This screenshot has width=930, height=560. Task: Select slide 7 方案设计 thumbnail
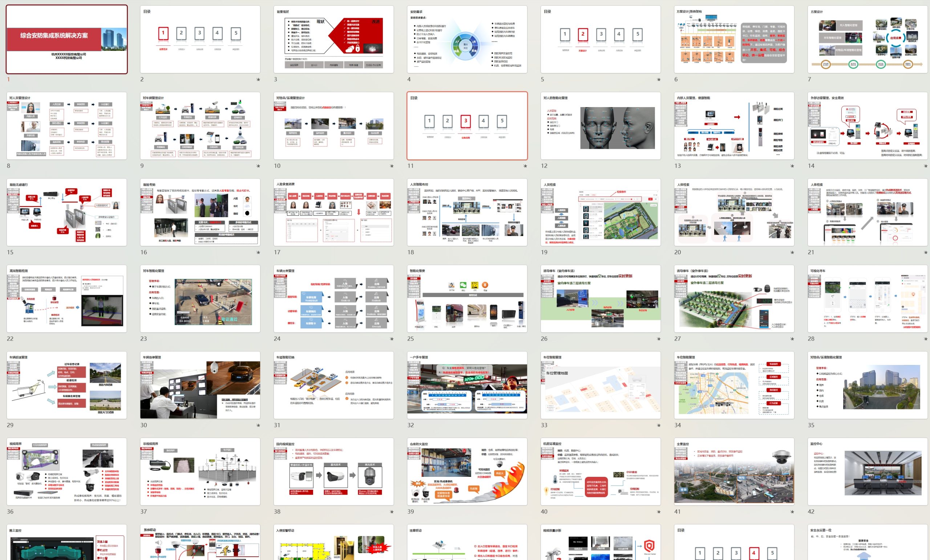coord(868,39)
